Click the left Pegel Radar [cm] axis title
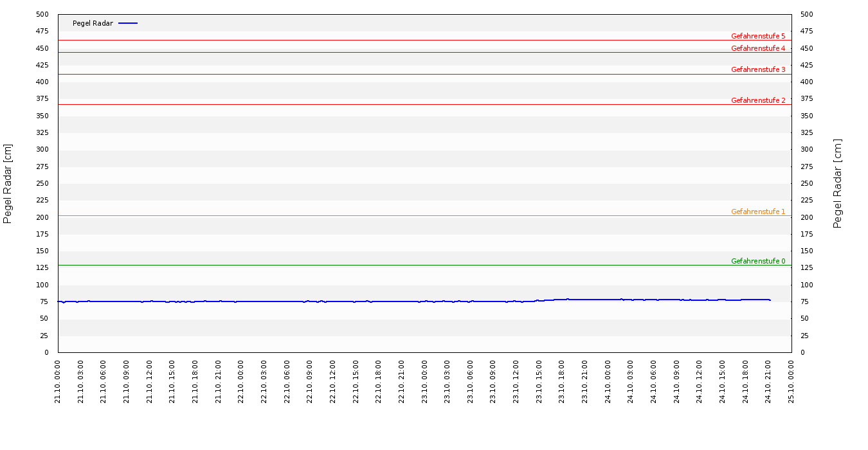Image resolution: width=868 pixels, height=450 pixels. tap(8, 183)
